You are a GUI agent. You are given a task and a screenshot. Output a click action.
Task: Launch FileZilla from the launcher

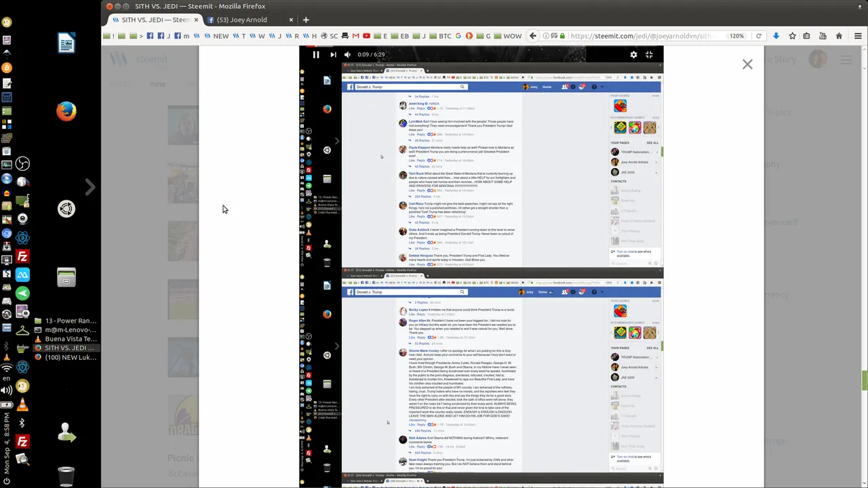(22, 257)
